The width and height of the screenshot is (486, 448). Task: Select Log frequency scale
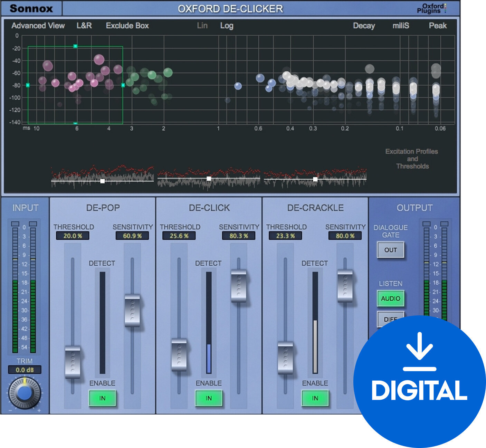(x=227, y=26)
